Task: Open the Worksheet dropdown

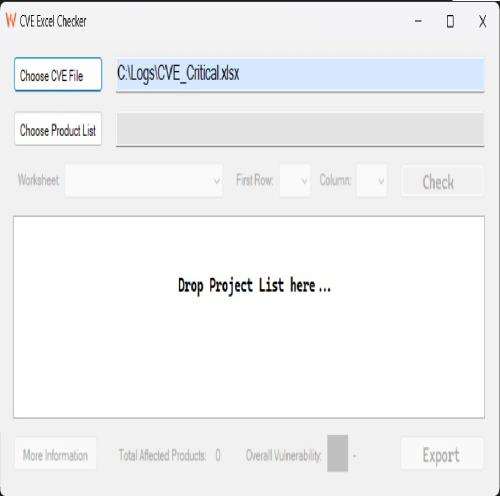Action: click(144, 180)
